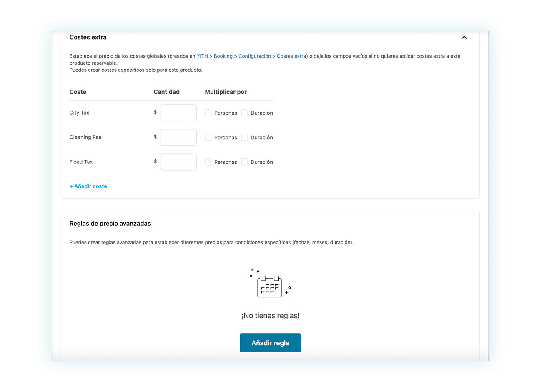This screenshot has width=542, height=392.
Task: Click the Cleaning Fee cost label
Action: pos(85,138)
